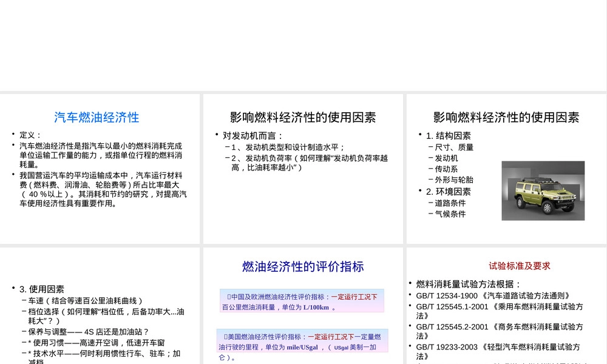Click the 我国营运汽车的平均运输成本中 paragraph
Image resolution: width=607 pixels, height=364 pixels.
(103, 189)
